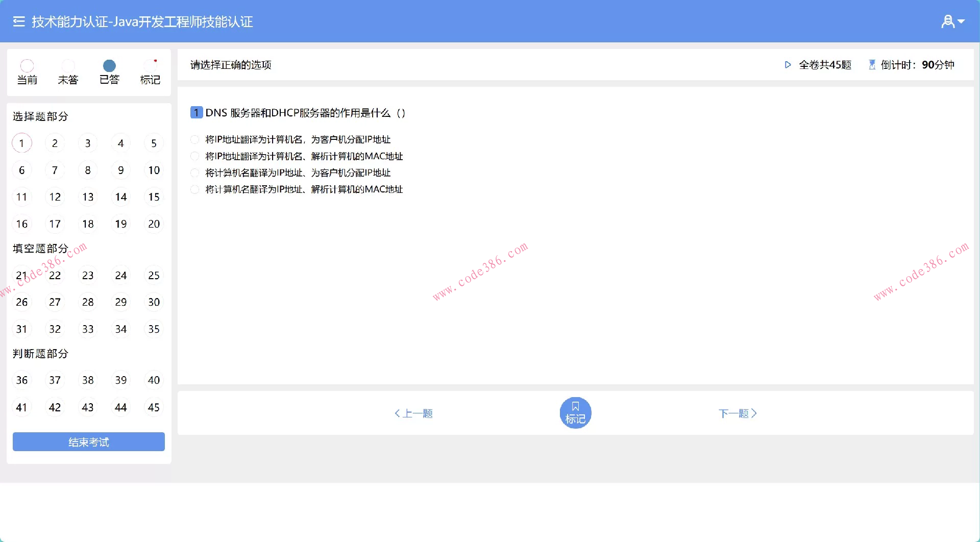This screenshot has height=542, width=980.
Task: Expand the dropdown arrow beside the avatar
Action: pyautogui.click(x=962, y=21)
